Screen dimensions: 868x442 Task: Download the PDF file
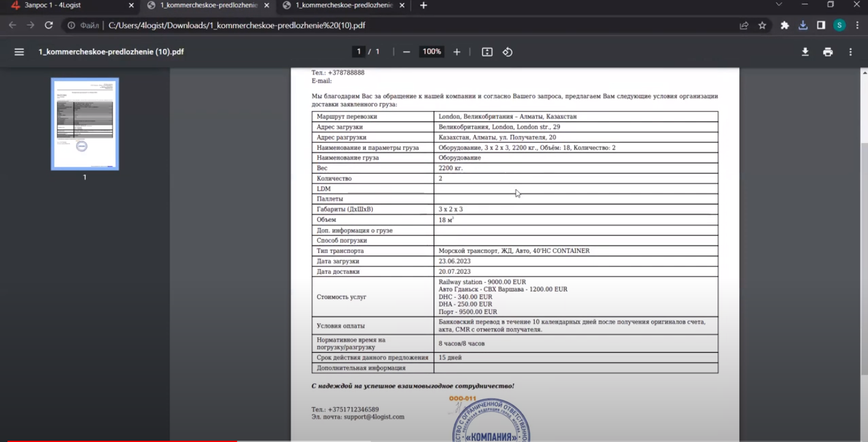pyautogui.click(x=806, y=52)
